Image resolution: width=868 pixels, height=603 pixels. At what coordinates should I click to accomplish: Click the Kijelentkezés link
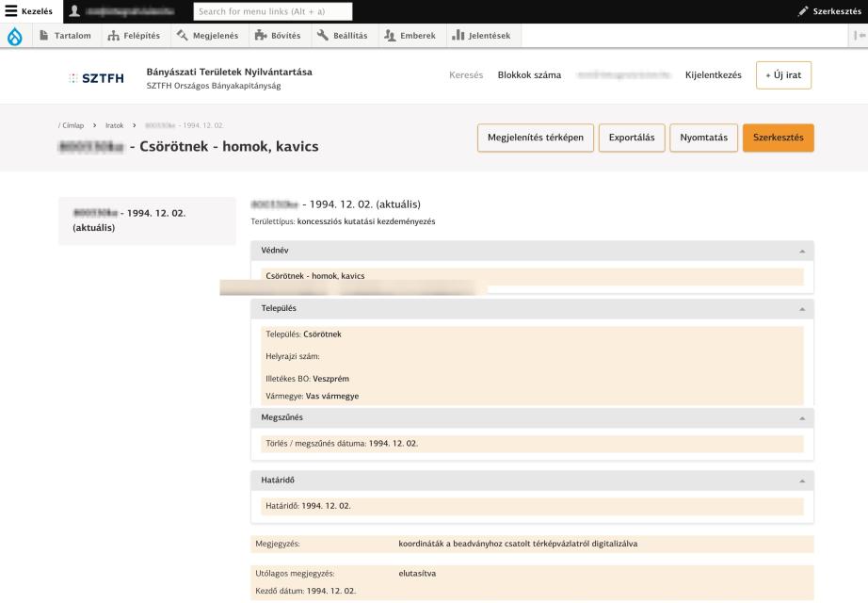tap(713, 75)
